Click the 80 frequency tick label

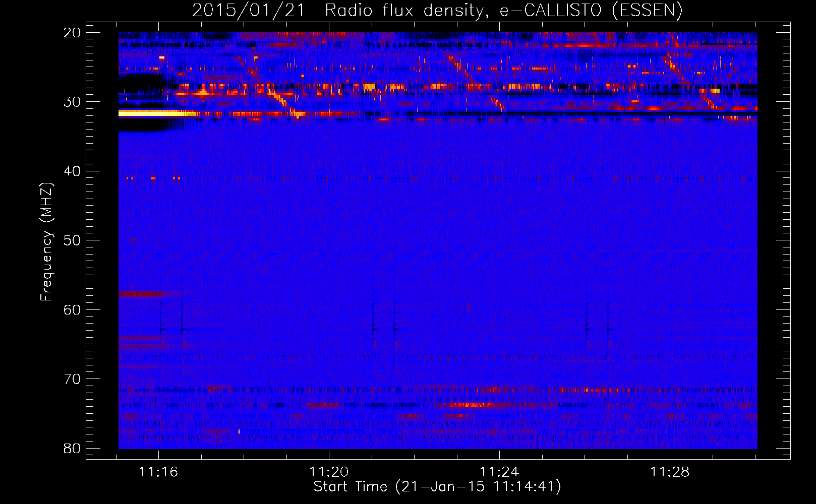coord(72,448)
